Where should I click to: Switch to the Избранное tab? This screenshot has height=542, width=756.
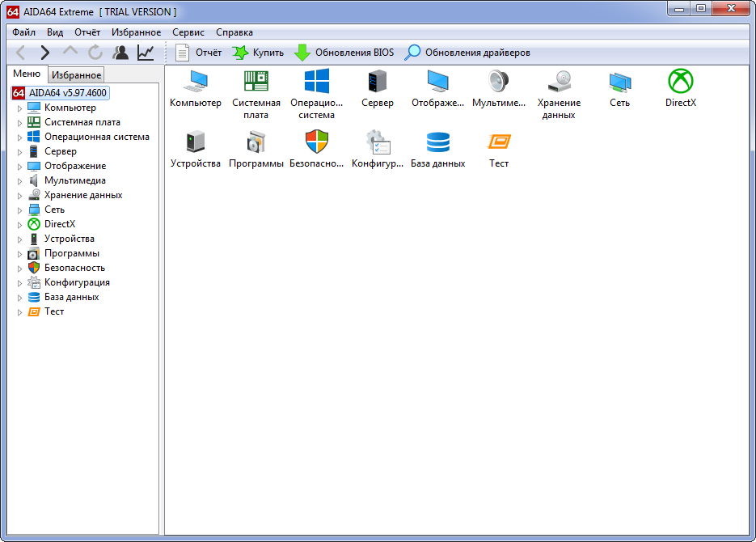(76, 75)
